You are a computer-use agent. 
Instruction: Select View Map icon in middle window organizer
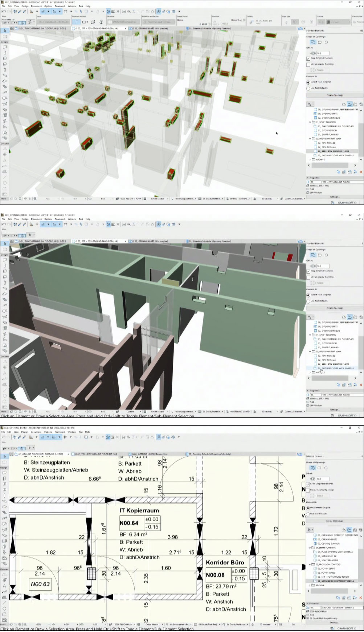pos(349,317)
